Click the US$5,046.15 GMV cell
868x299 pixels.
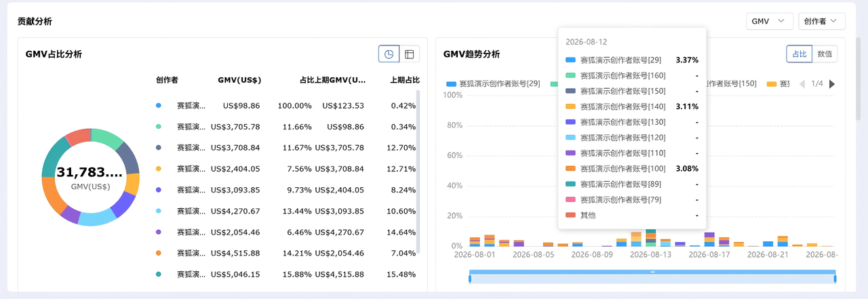pyautogui.click(x=235, y=275)
